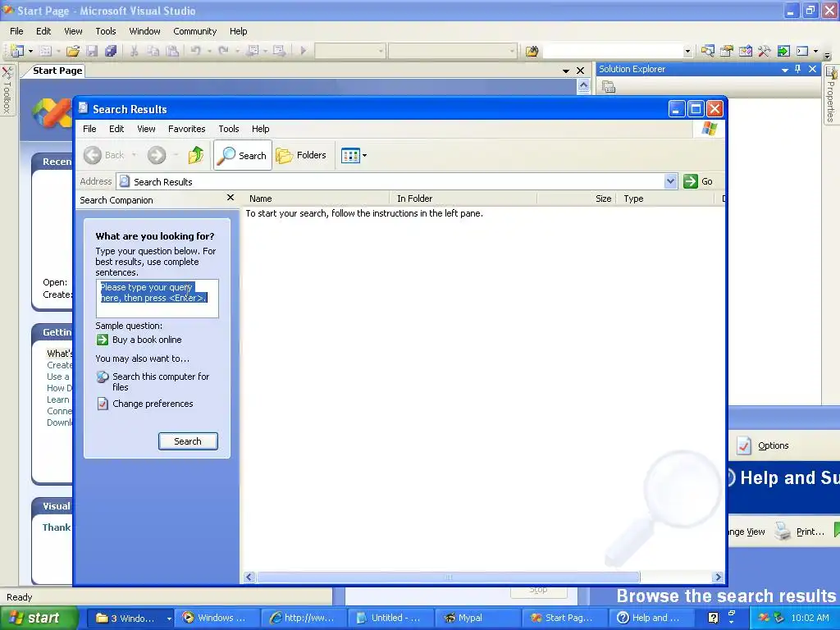
Task: Open Solution Explorer window position dropdown
Action: [x=785, y=70]
